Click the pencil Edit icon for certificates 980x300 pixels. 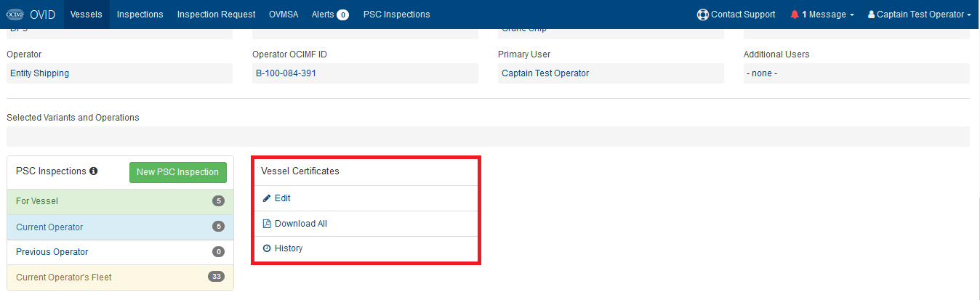point(267,198)
